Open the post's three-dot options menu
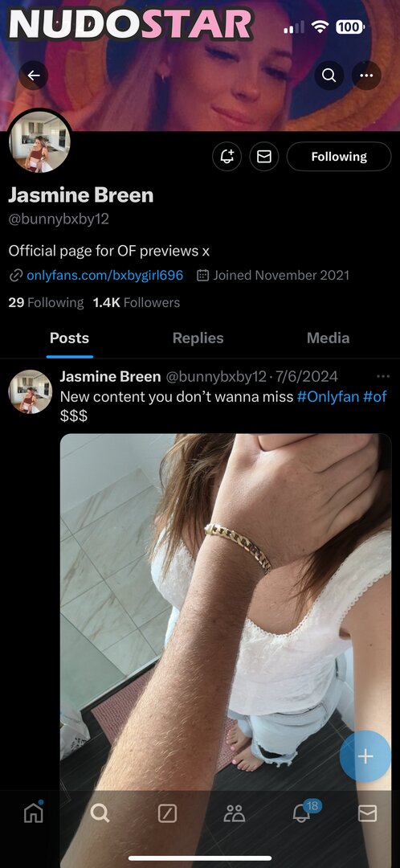 point(383,376)
